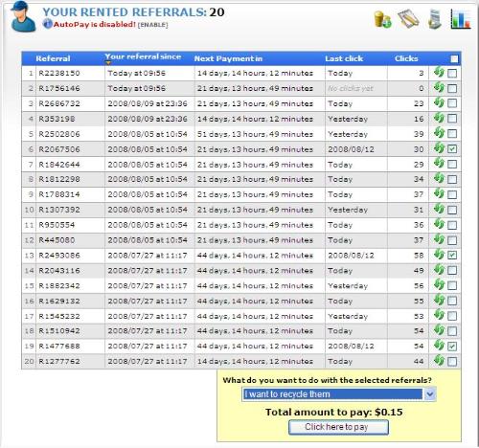Screen dimensions: 479x448
Task: Click recycle icon for referral R1882342
Action: (439, 285)
